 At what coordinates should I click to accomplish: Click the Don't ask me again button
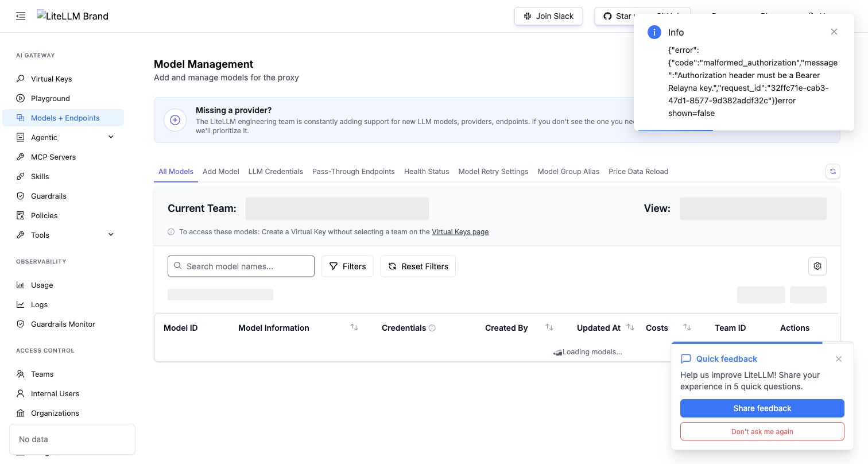click(762, 431)
